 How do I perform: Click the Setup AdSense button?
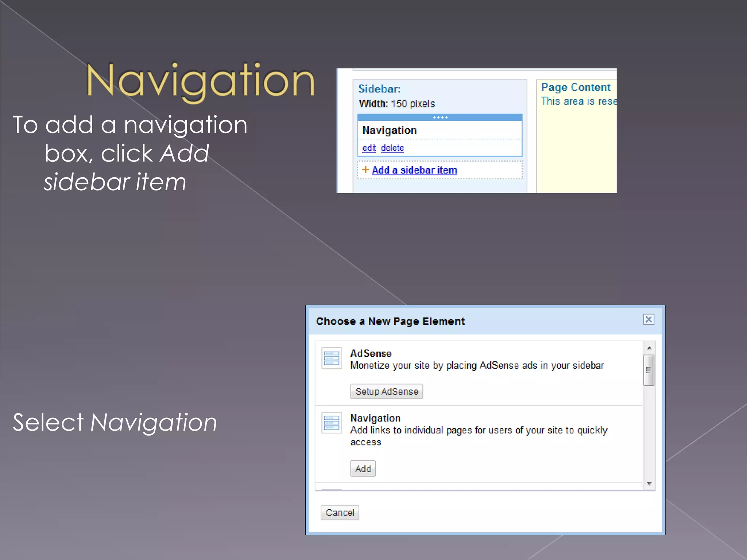(387, 392)
